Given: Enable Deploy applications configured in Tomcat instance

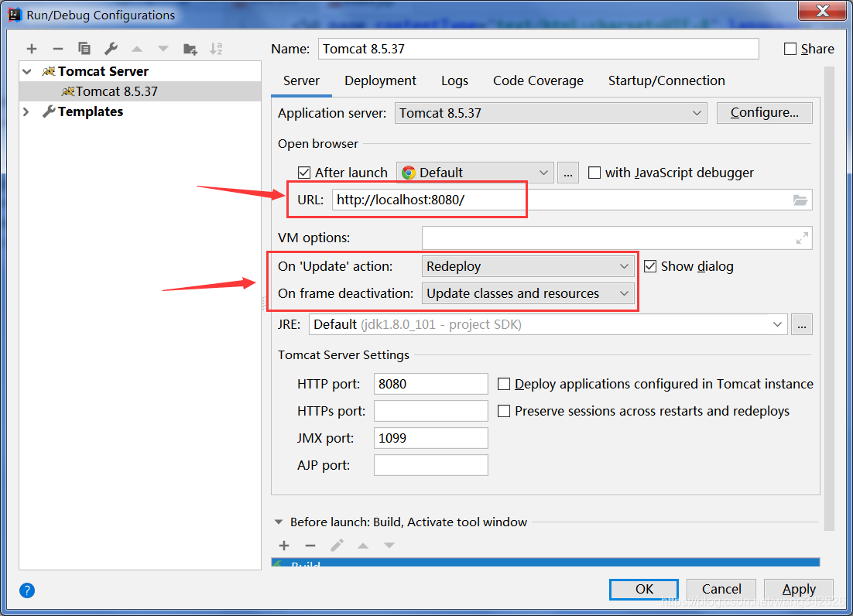Looking at the screenshot, I should click(x=504, y=384).
